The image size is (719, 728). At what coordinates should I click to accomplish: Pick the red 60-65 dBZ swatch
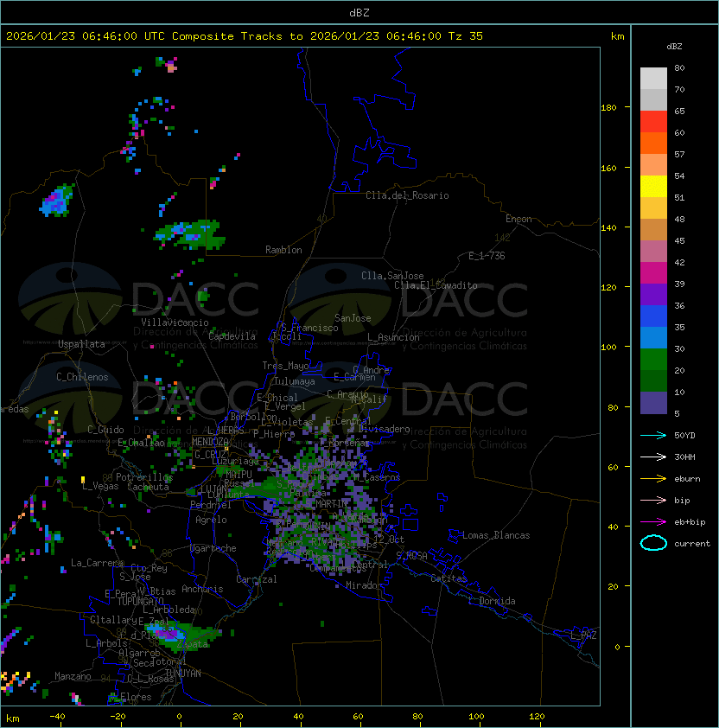pyautogui.click(x=653, y=122)
